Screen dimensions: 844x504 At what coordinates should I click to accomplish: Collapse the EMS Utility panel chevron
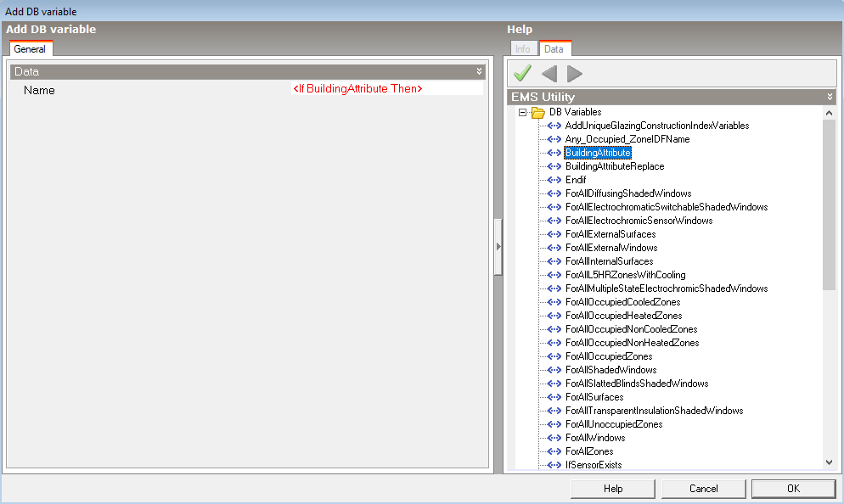(x=830, y=97)
